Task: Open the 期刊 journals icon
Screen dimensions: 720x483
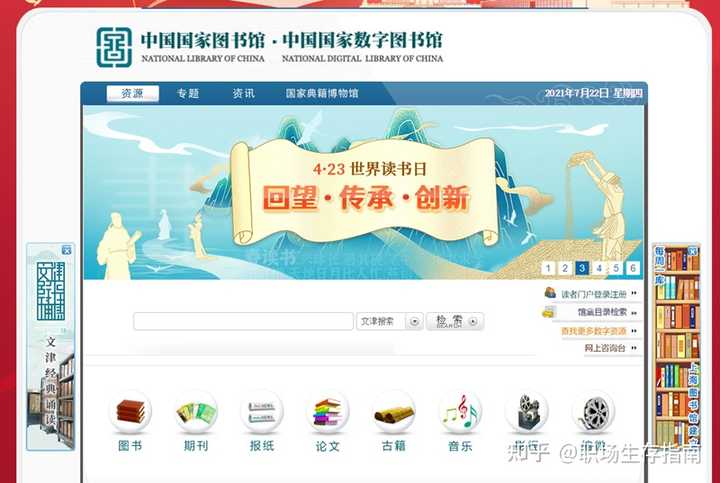Action: point(196,412)
